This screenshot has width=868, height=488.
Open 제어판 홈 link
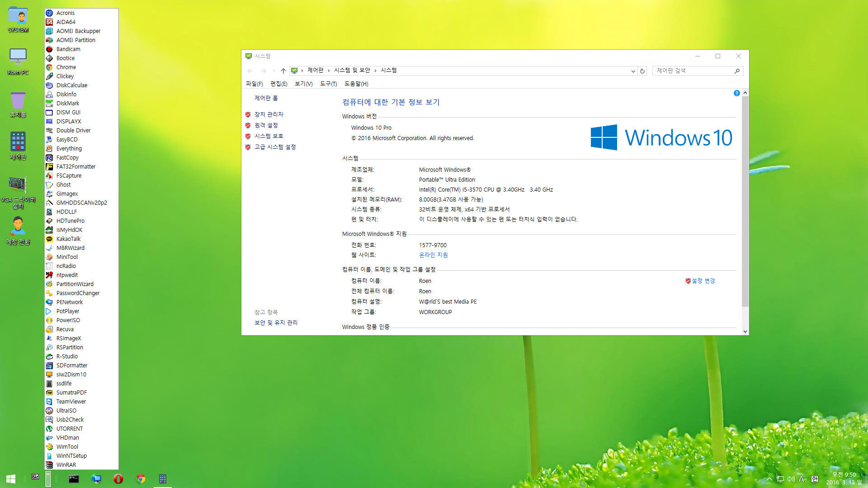(x=266, y=98)
